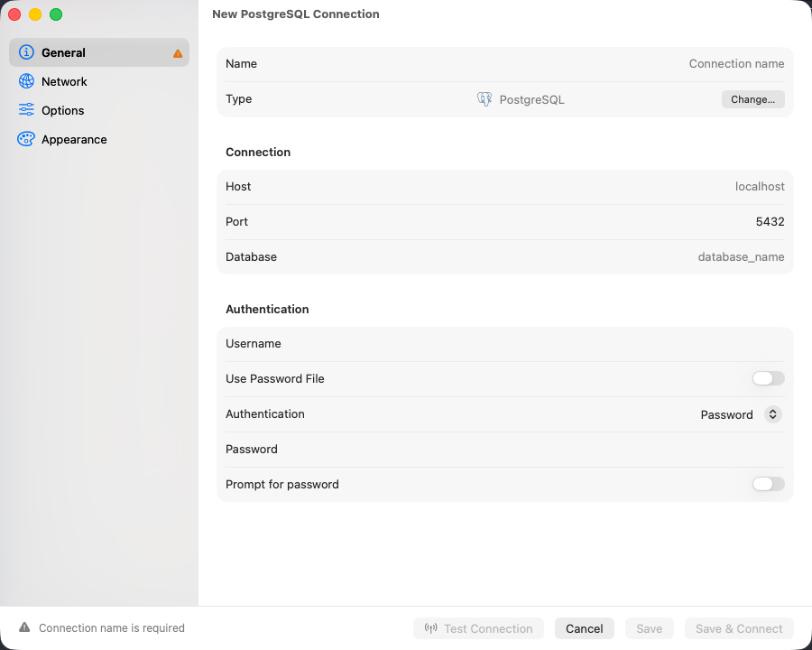Open the Authentication method dropdown
Image resolution: width=812 pixels, height=650 pixels.
[x=741, y=414]
